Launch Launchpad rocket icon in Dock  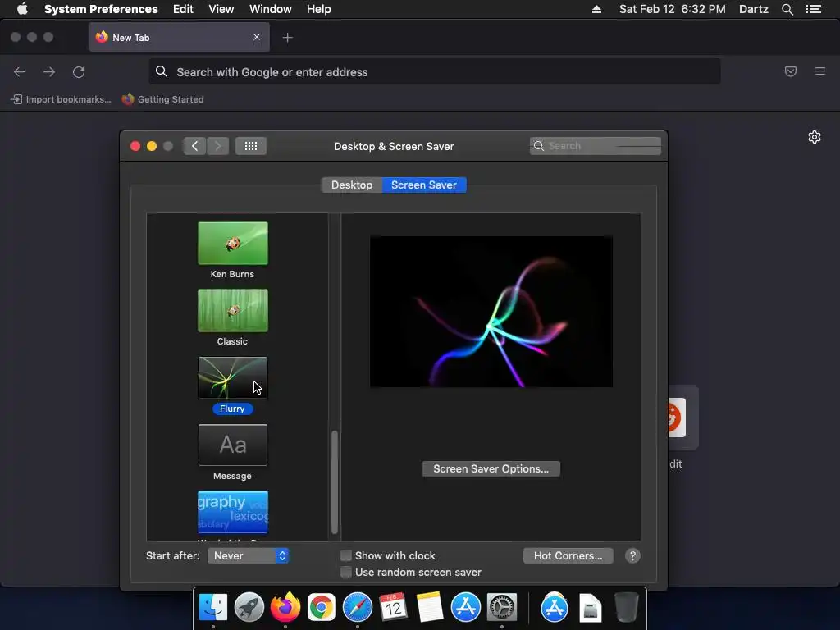249,608
